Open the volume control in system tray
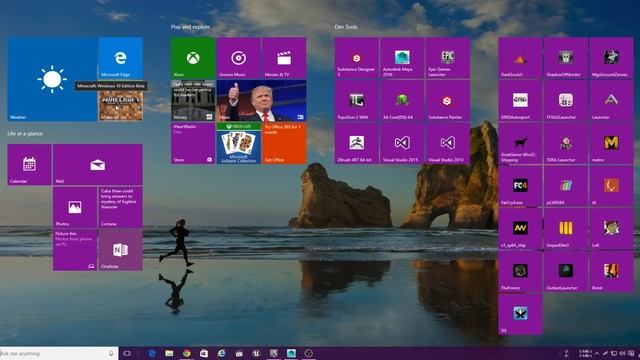Viewport: 640px width, 360px height. tap(622, 353)
